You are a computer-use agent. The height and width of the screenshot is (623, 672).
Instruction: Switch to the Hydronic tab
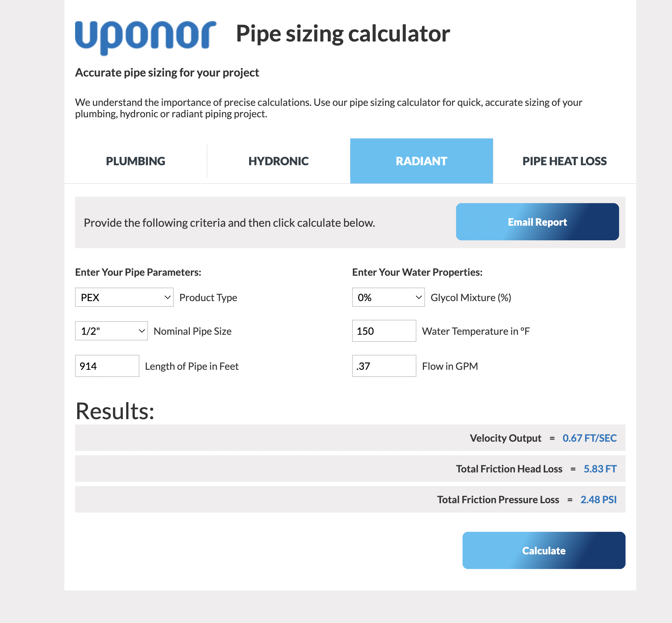coord(279,161)
